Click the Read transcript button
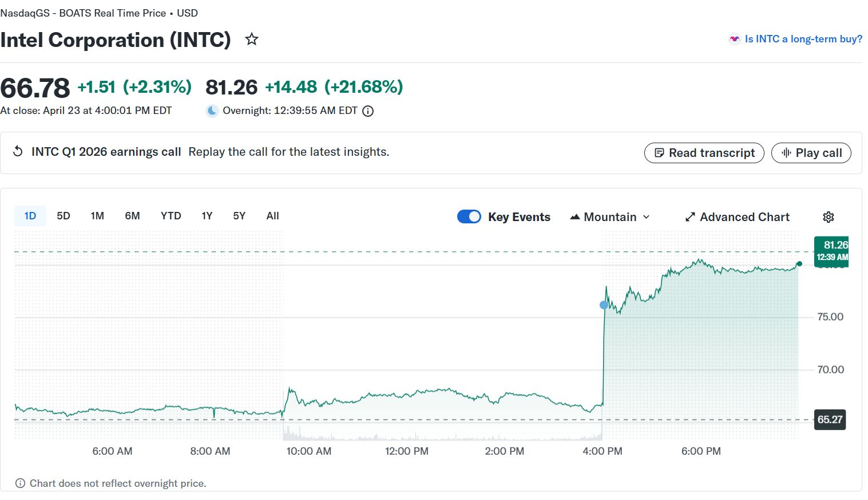This screenshot has height=500, width=868. (704, 153)
